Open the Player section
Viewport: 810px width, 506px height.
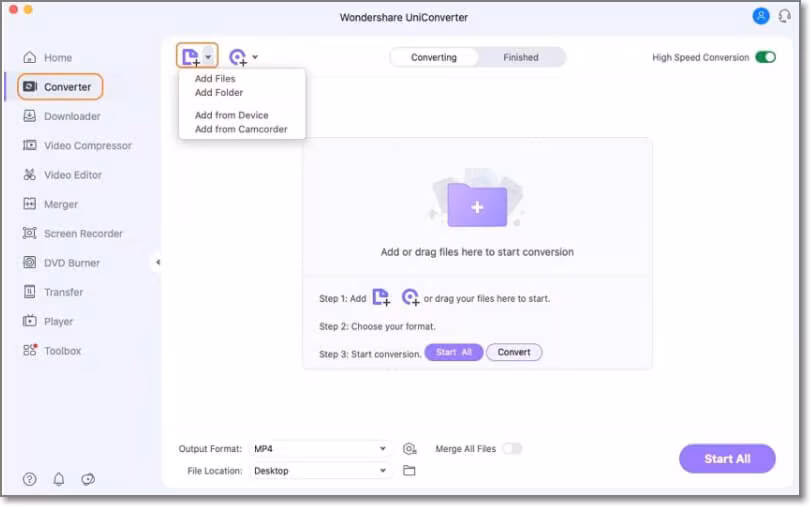48,322
